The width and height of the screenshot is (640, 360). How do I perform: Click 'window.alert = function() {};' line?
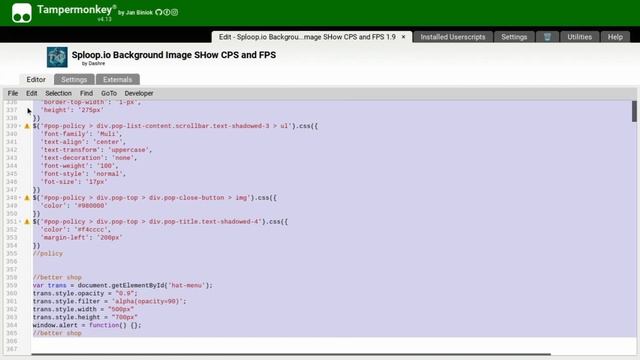click(x=87, y=325)
